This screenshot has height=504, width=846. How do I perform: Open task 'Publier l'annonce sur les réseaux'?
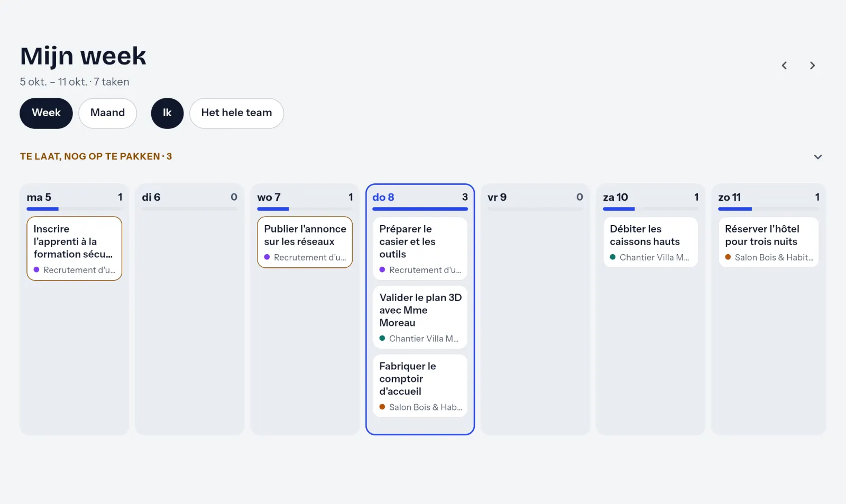305,242
